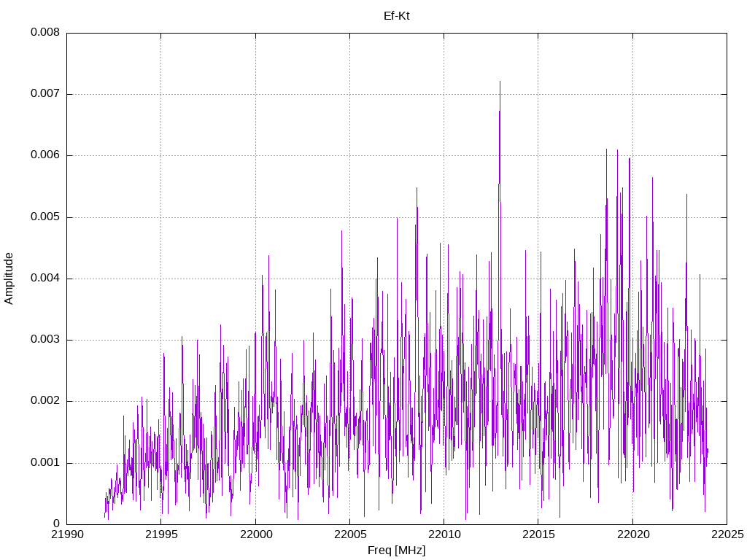Click the 22025 x-axis tick label
The image size is (747, 560).
click(x=727, y=534)
